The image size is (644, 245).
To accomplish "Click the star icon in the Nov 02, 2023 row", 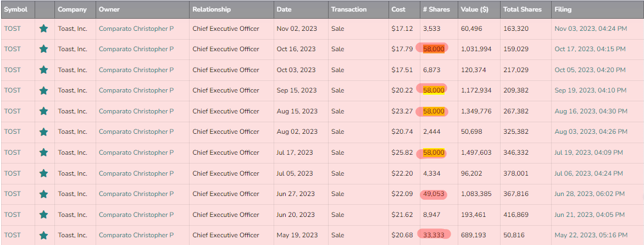I will (x=43, y=29).
